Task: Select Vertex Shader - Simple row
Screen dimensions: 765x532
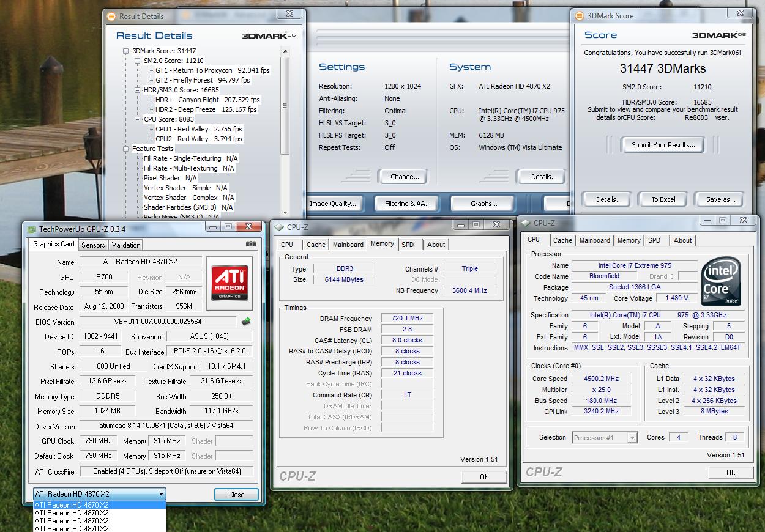Action: [x=185, y=188]
